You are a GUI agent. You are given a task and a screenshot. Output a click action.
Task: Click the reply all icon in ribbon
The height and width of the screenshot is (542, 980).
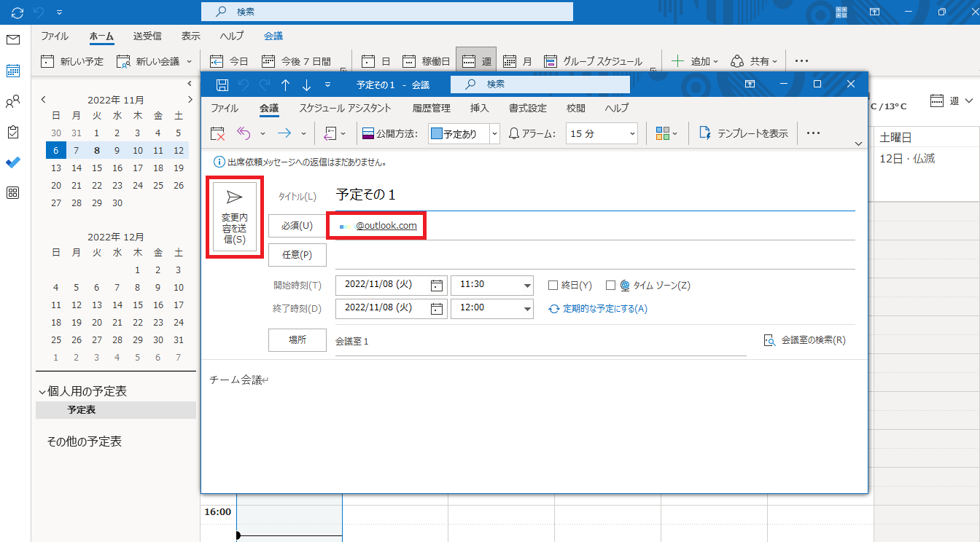tap(244, 133)
